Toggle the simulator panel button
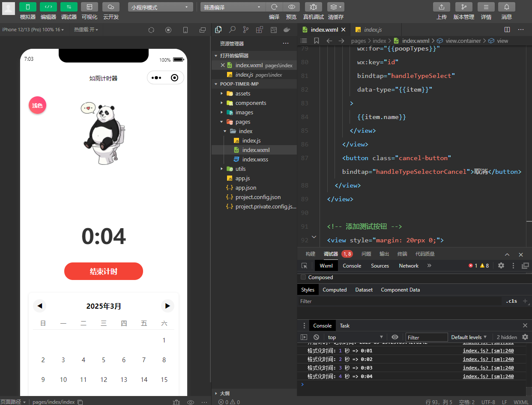 point(28,7)
